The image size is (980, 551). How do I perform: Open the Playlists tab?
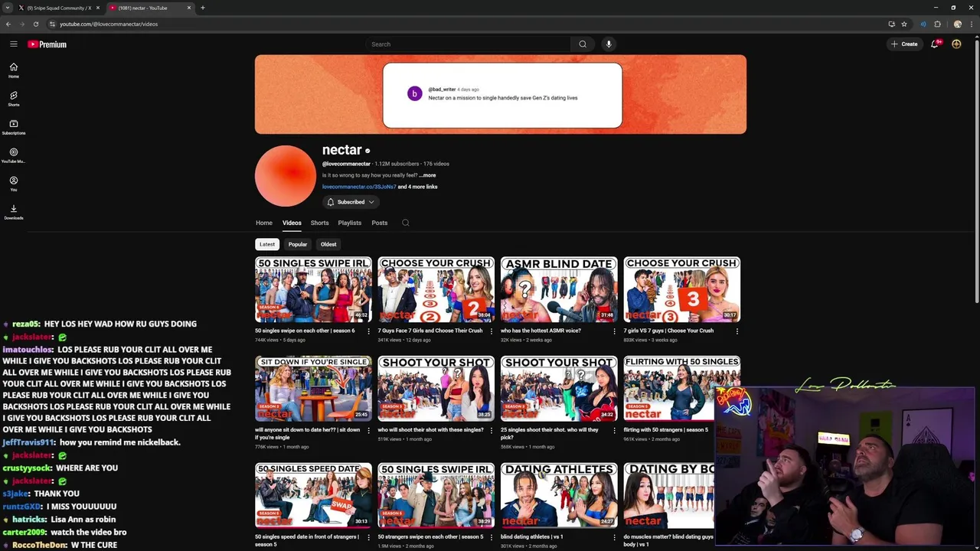click(x=349, y=223)
